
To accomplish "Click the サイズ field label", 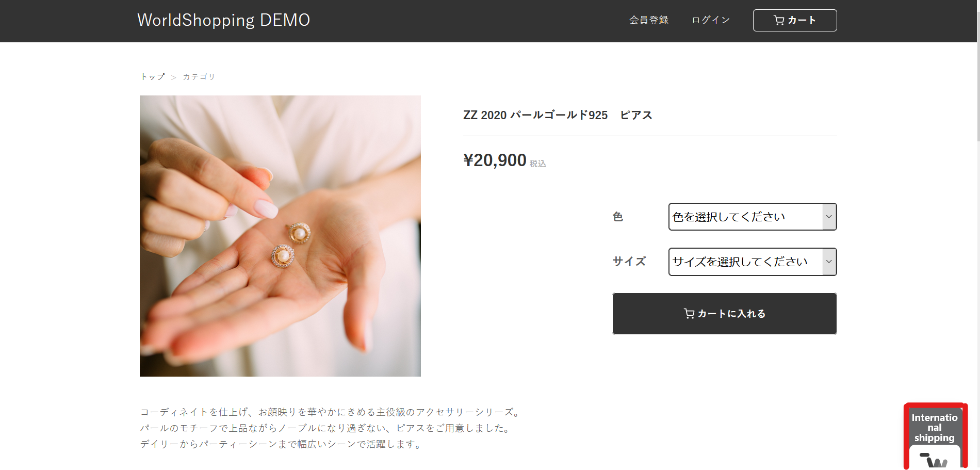I will click(x=629, y=262).
